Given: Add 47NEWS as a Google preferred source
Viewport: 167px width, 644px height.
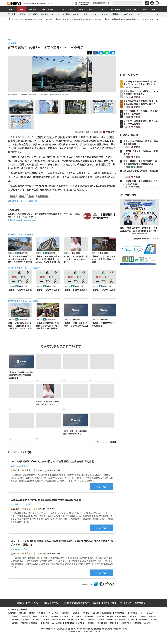Looking at the screenshot, I should [x=82, y=3].
